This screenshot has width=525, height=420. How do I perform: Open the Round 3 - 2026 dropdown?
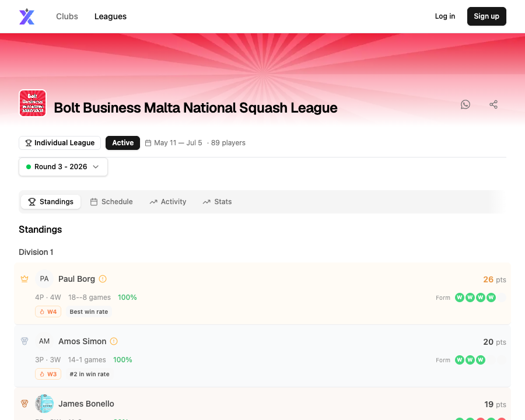tap(63, 167)
